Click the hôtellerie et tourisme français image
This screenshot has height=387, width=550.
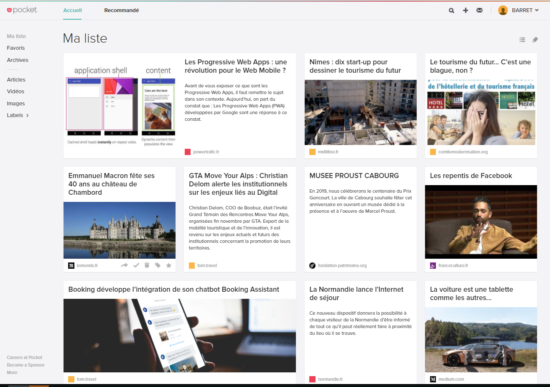coord(481,112)
